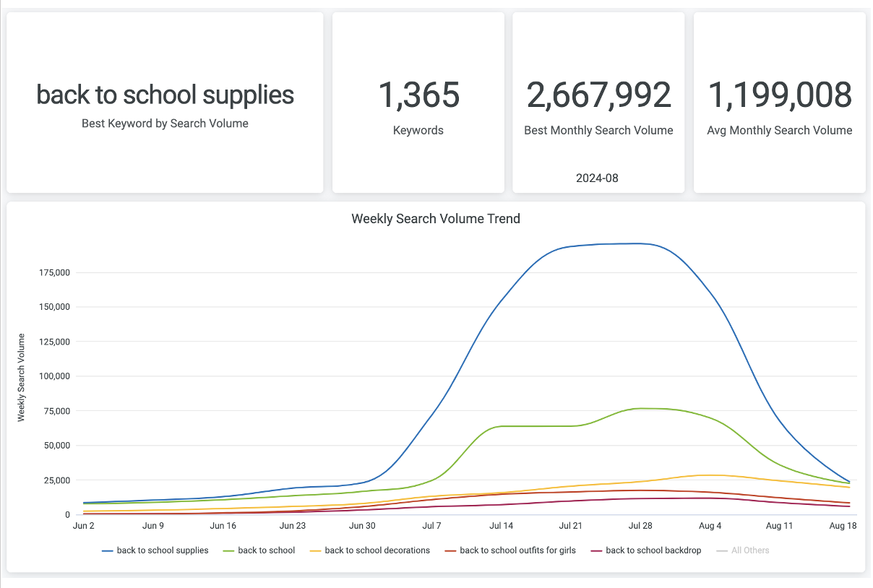Select the Best Monthly Search Volume card

click(x=598, y=103)
